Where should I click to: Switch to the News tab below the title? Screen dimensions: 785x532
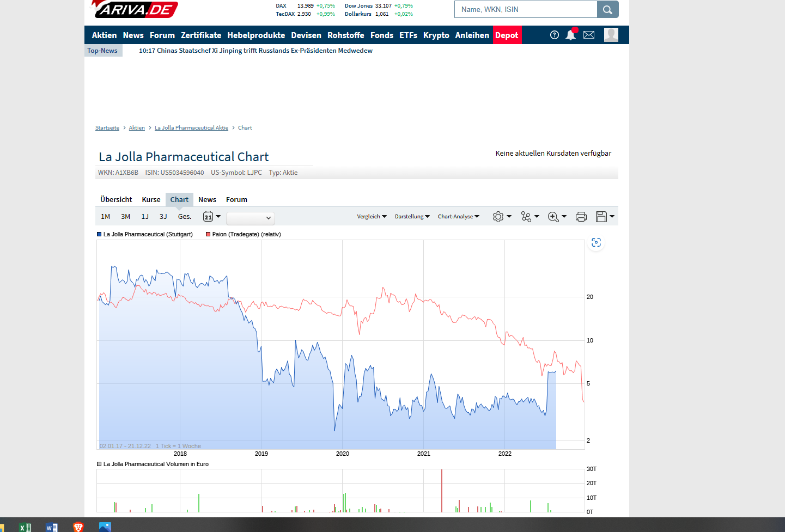(207, 200)
